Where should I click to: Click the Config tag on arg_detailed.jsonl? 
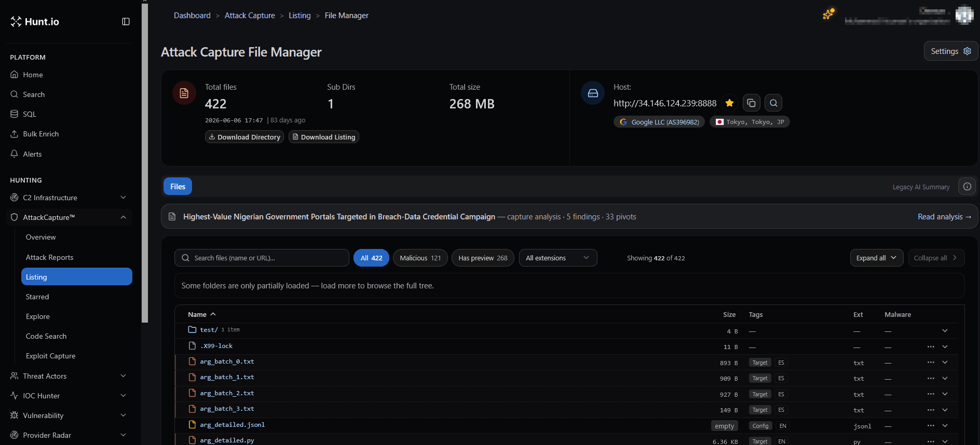pyautogui.click(x=760, y=426)
